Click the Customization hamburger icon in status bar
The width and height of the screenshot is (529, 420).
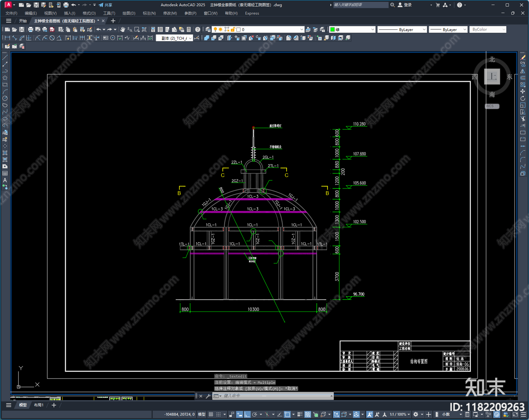523,414
